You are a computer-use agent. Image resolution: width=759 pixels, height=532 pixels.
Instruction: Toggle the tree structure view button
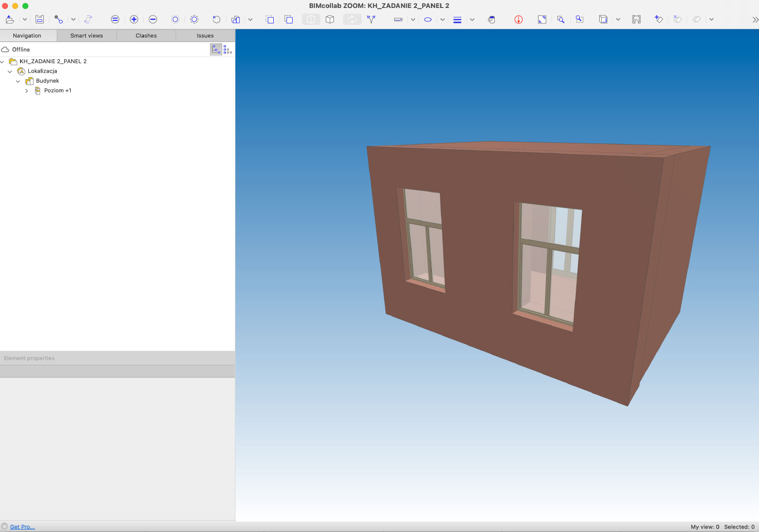click(x=216, y=49)
